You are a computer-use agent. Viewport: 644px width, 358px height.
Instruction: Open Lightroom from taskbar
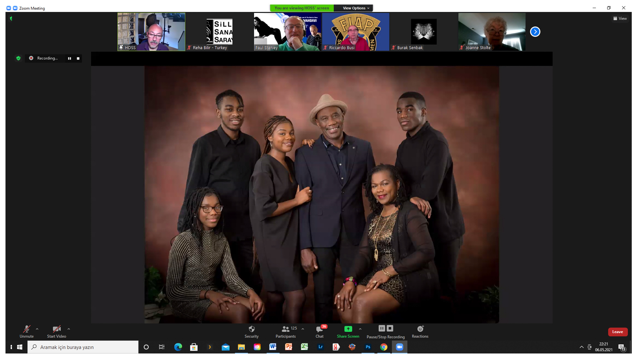320,347
